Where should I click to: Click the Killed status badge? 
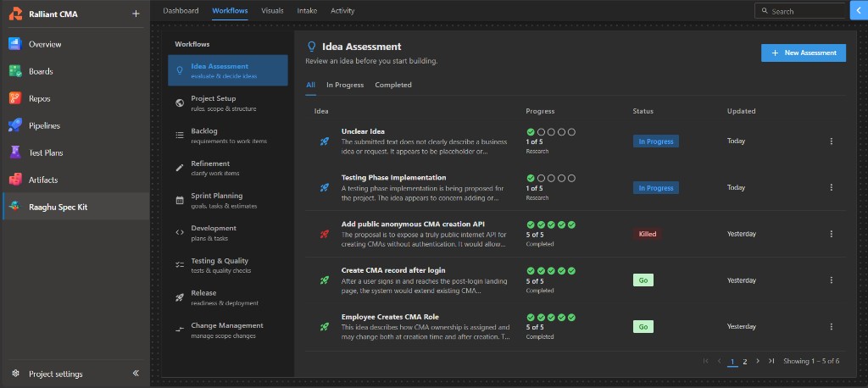click(x=647, y=234)
